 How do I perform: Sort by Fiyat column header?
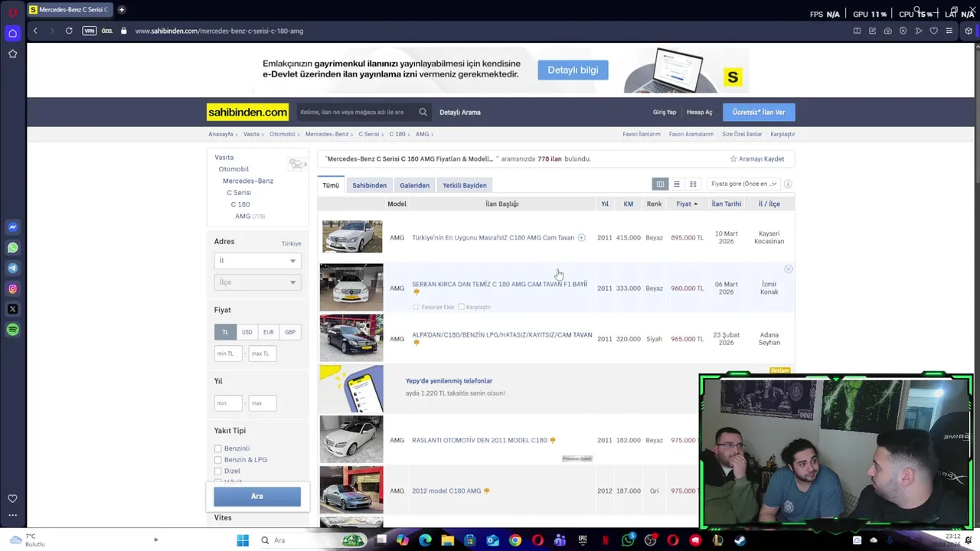point(686,204)
